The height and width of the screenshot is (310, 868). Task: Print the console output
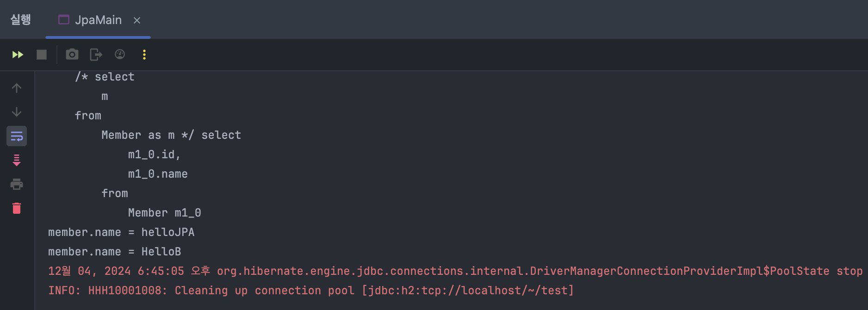click(x=17, y=184)
